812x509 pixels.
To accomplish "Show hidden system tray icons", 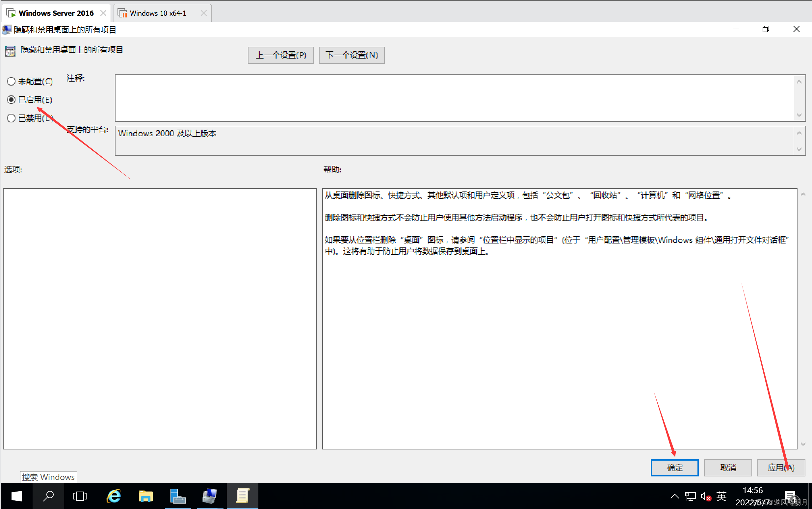I will [674, 496].
